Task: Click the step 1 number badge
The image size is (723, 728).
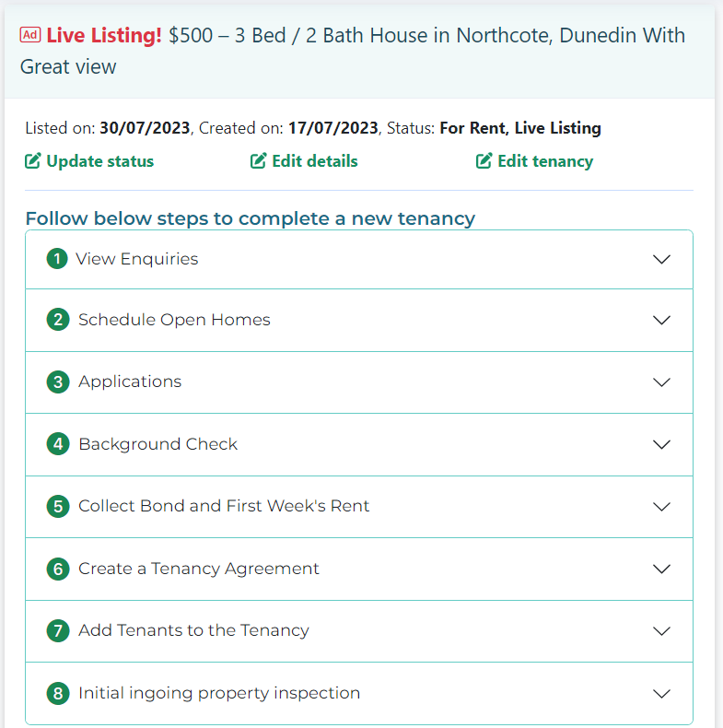Action: coord(57,259)
